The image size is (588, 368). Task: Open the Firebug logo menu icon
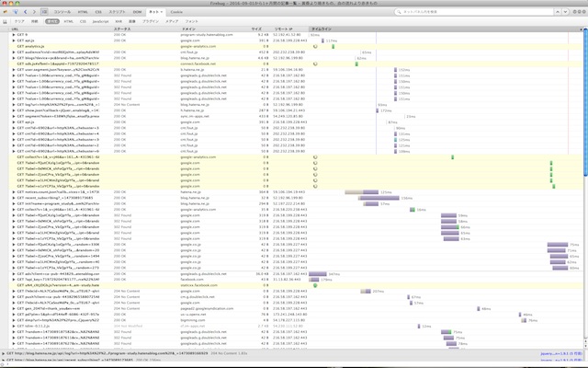click(6, 12)
